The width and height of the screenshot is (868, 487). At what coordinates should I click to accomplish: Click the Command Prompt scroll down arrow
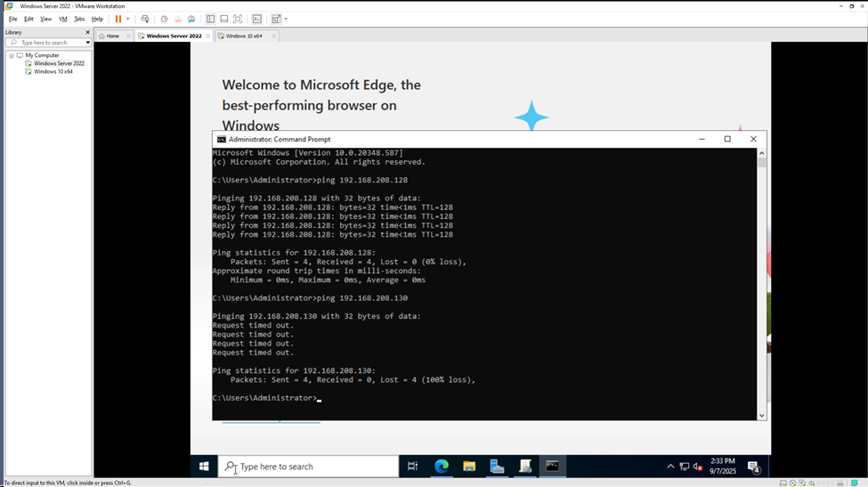(x=762, y=415)
